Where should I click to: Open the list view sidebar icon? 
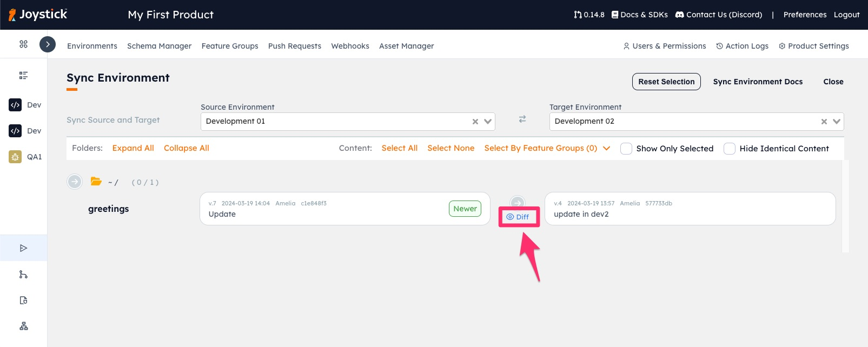[x=23, y=75]
